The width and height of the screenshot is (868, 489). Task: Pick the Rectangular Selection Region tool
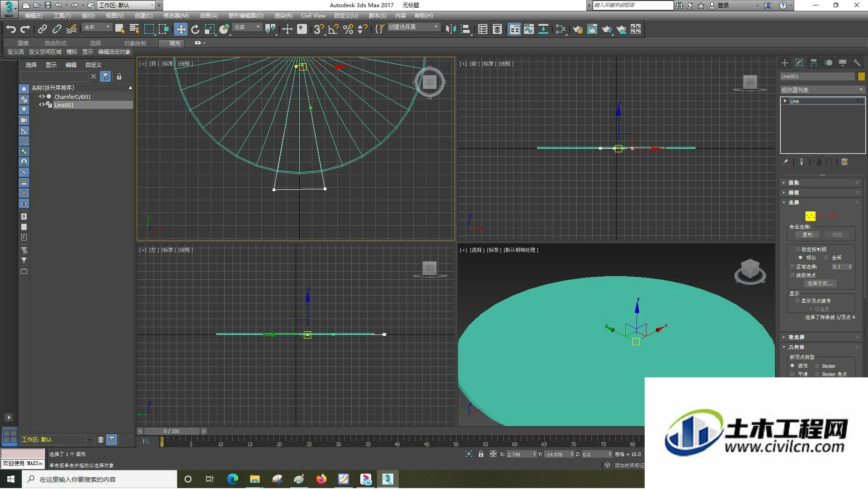click(x=149, y=29)
